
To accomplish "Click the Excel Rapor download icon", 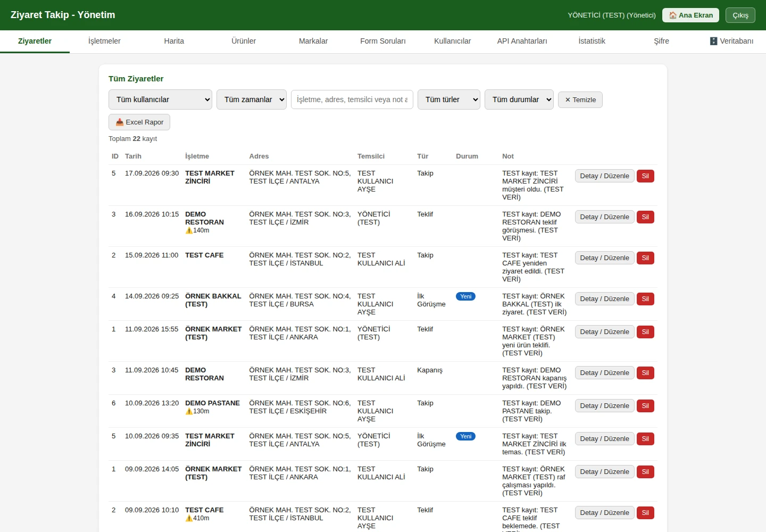I will 120,122.
